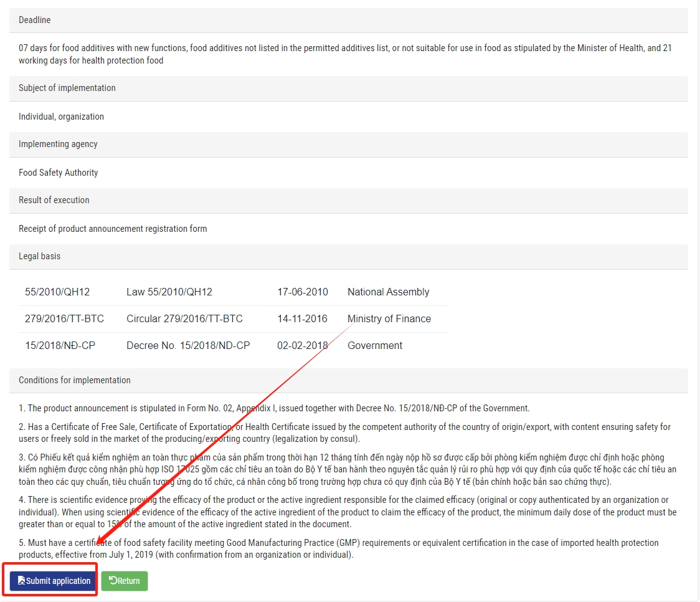Click the green Return button
This screenshot has height=602, width=700.
[x=125, y=581]
